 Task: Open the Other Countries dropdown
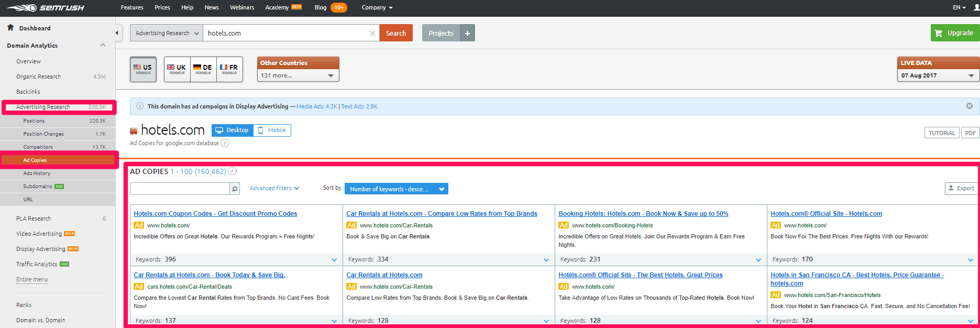(298, 75)
